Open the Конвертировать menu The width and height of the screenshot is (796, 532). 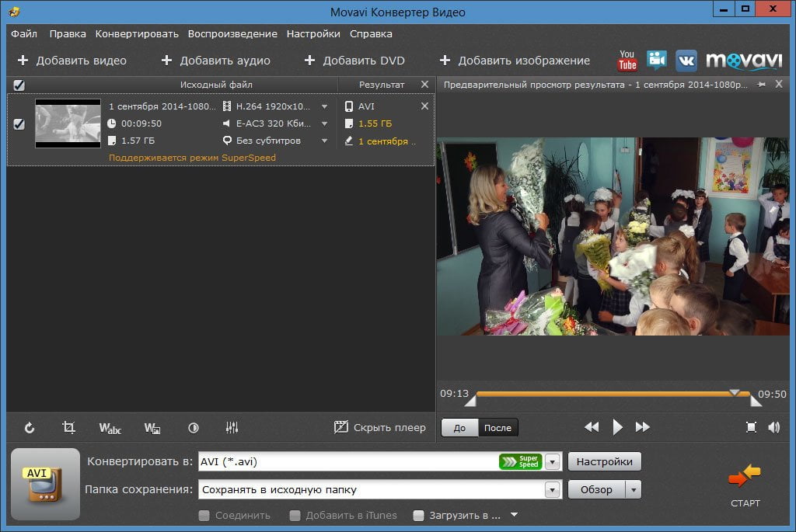[137, 34]
